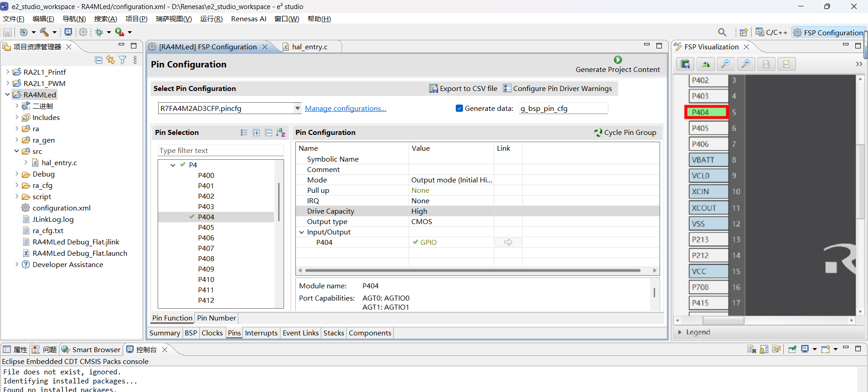Expand the RA2L1_Printf project
Image resolution: width=868 pixels, height=392 pixels.
pyautogui.click(x=8, y=72)
